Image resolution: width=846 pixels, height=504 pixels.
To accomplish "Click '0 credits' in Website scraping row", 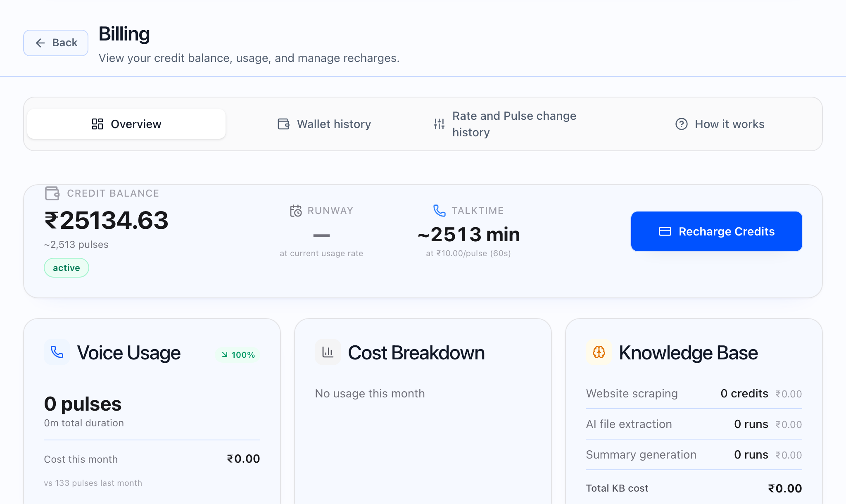I will [x=744, y=393].
